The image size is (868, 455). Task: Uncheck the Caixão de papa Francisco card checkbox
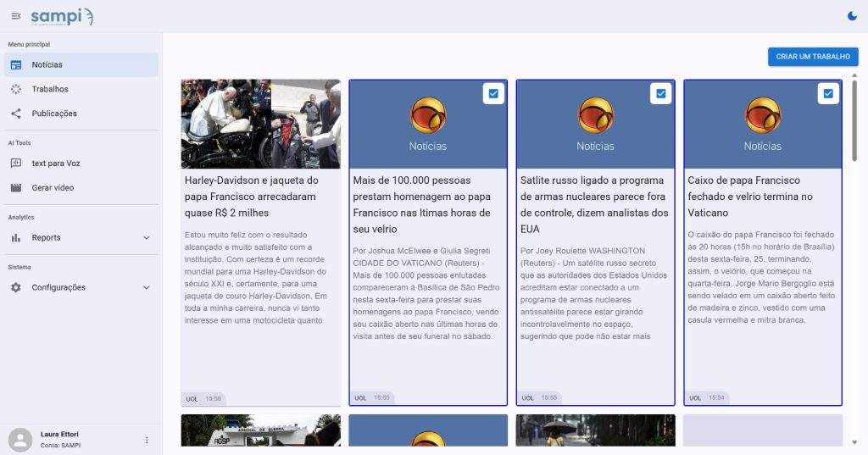pyautogui.click(x=828, y=94)
